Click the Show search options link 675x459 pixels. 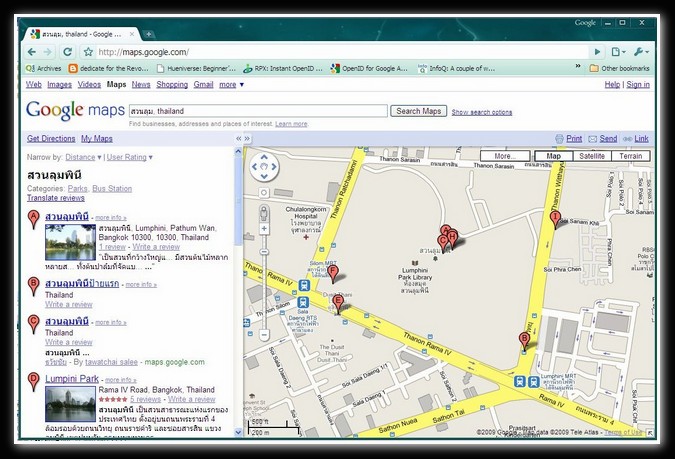[482, 112]
